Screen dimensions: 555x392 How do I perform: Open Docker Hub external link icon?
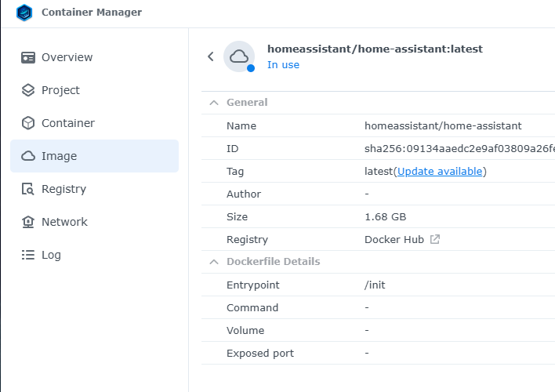click(435, 239)
